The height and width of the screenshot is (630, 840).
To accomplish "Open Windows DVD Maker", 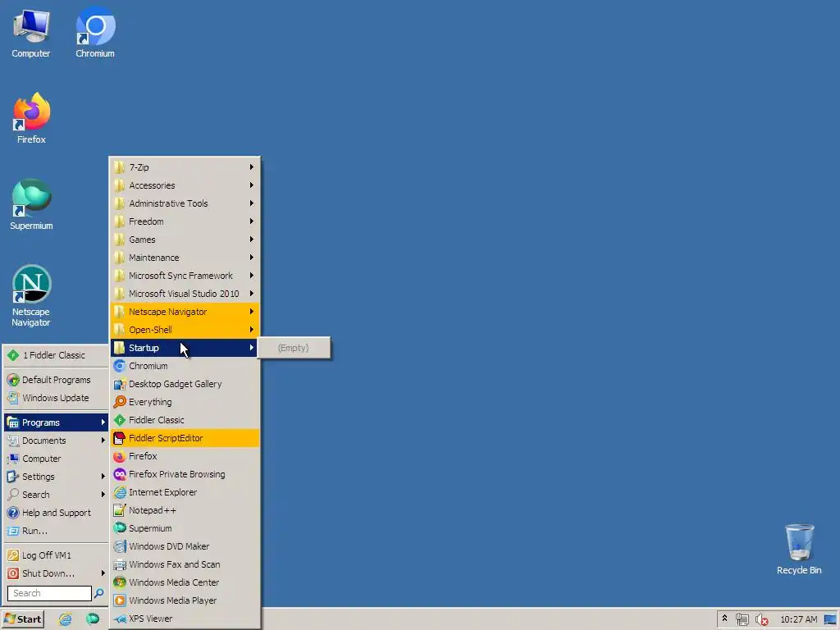I will click(185, 546).
